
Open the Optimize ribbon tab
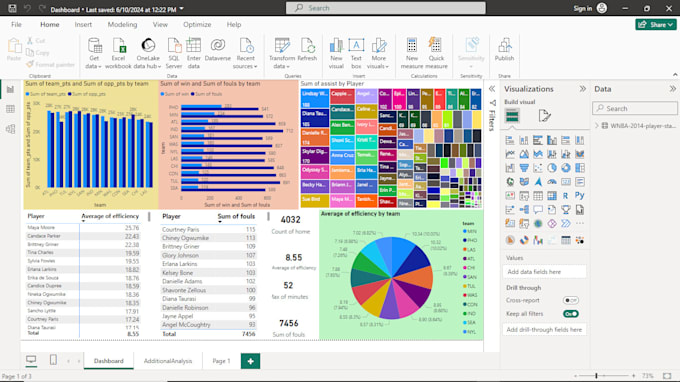click(197, 25)
